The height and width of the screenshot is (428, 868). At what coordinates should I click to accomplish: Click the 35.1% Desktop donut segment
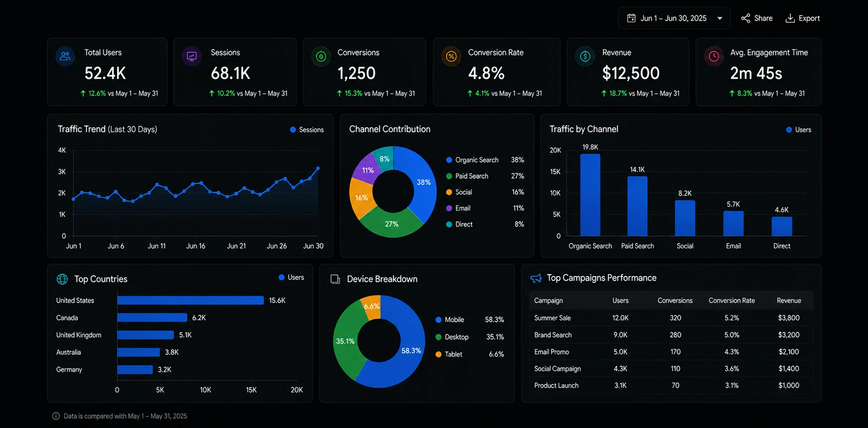(x=345, y=341)
